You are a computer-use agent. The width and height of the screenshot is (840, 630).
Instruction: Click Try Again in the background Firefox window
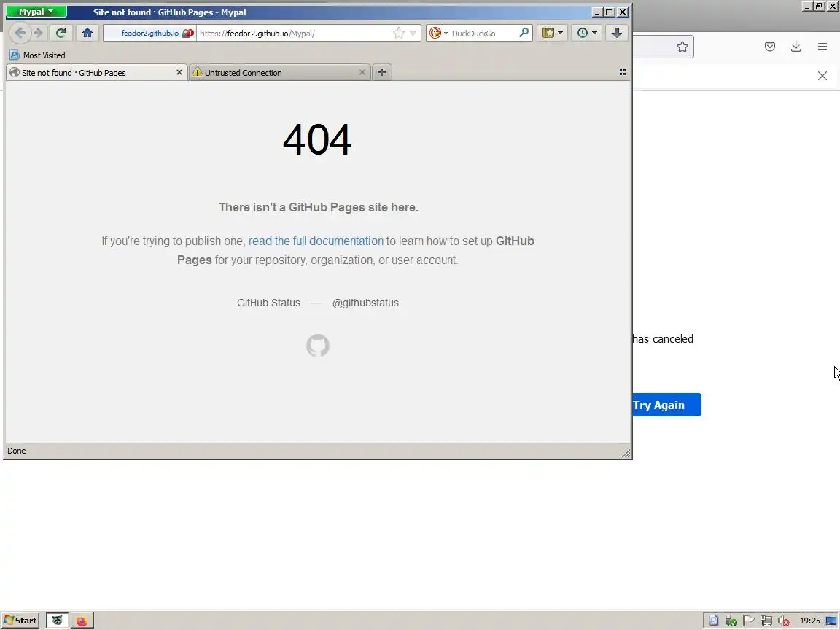(x=666, y=405)
